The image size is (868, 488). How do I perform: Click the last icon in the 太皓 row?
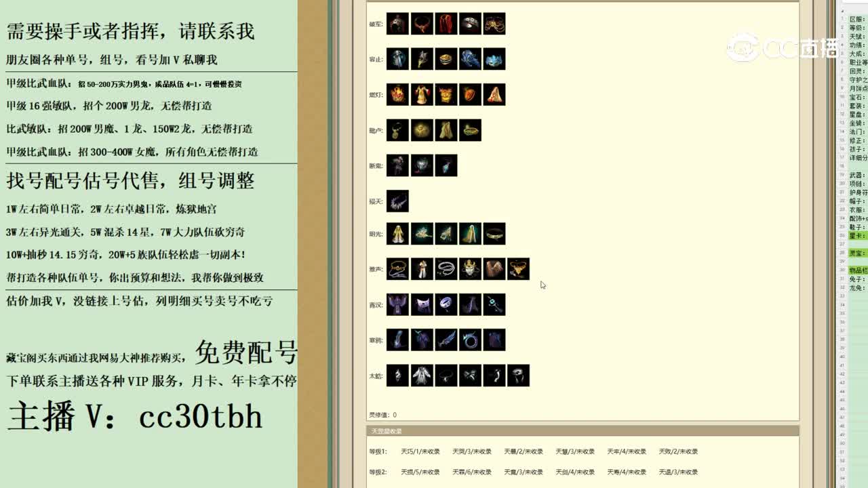(x=519, y=375)
